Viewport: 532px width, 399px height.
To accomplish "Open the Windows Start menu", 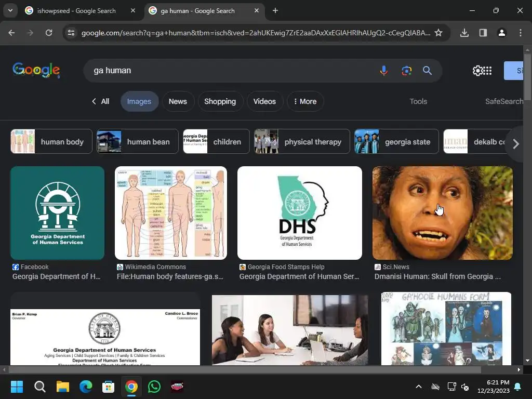I will [x=17, y=387].
